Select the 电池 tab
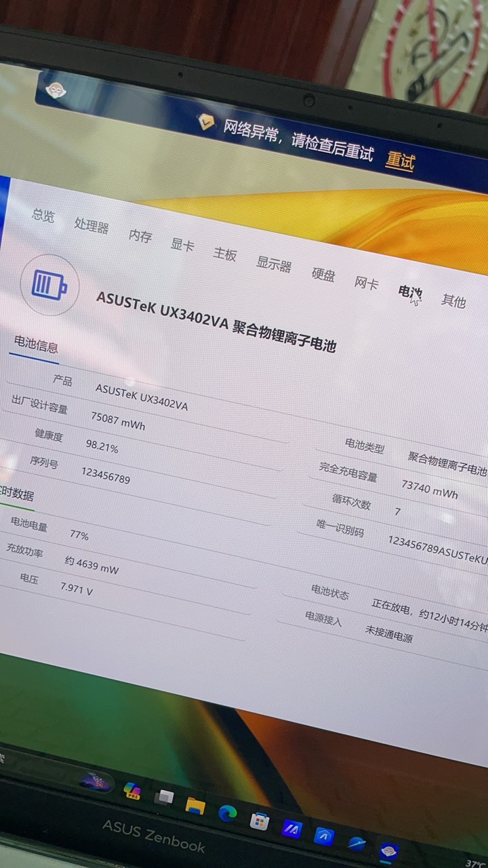 tap(409, 292)
